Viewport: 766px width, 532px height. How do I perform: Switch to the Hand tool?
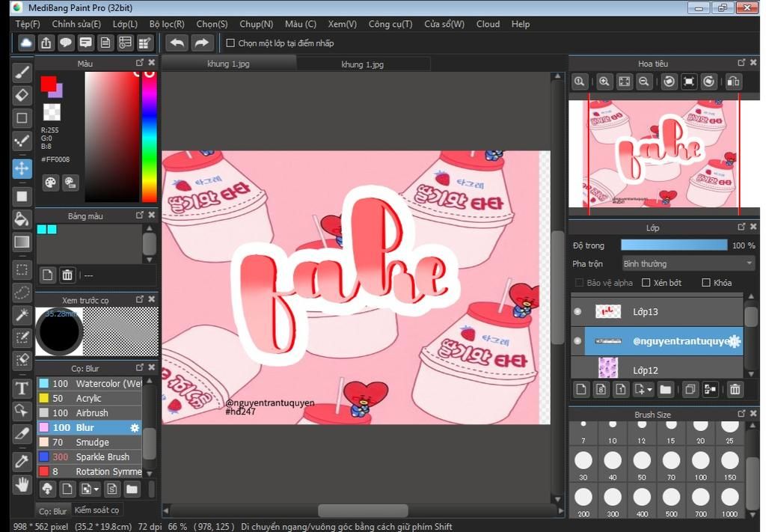point(22,485)
